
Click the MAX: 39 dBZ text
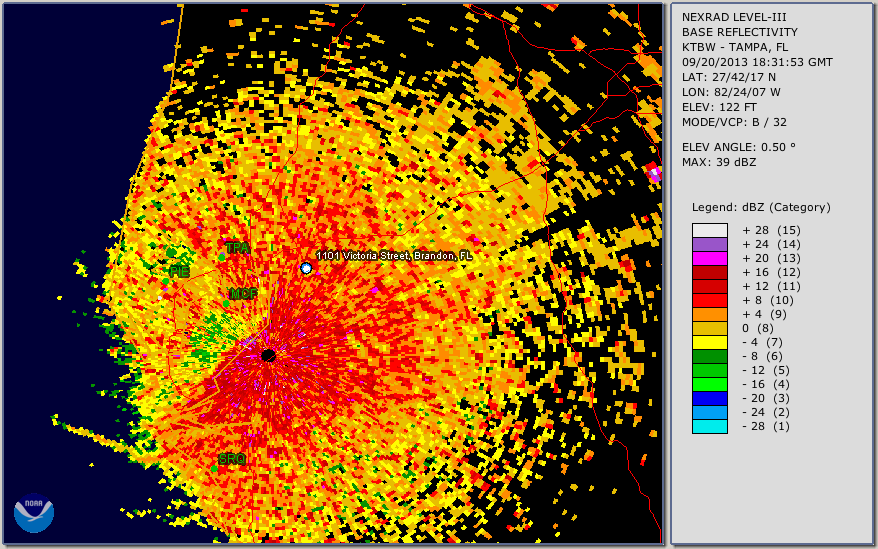tap(719, 162)
